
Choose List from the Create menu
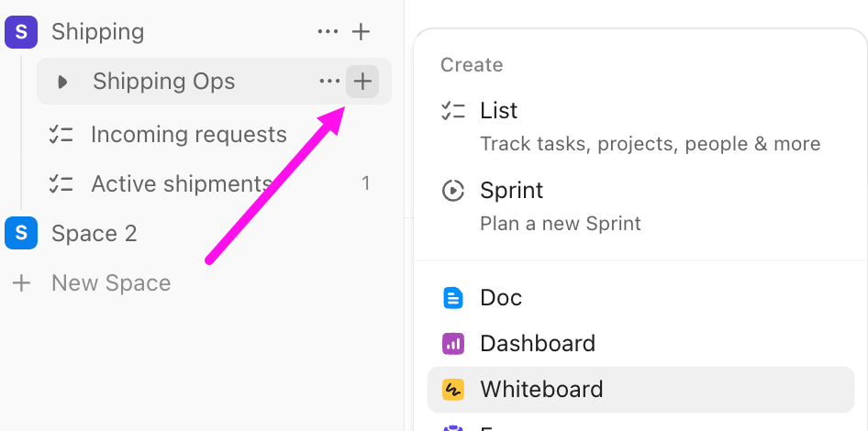point(498,111)
